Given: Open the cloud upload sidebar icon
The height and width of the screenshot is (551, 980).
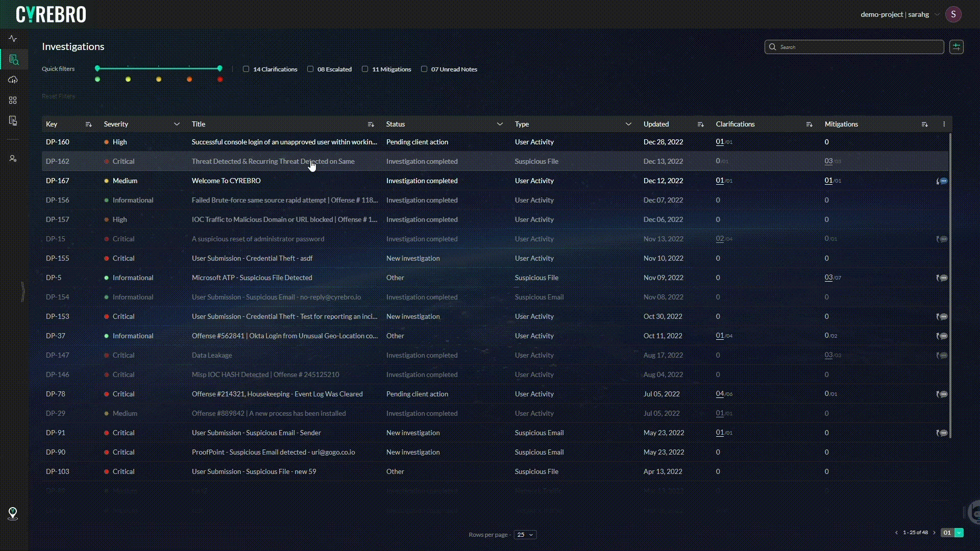Looking at the screenshot, I should tap(13, 80).
